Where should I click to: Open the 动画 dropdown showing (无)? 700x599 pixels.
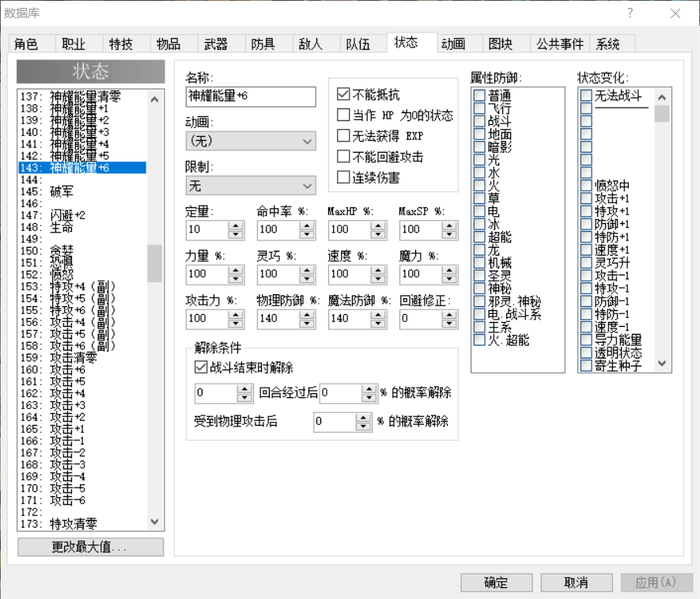(251, 141)
